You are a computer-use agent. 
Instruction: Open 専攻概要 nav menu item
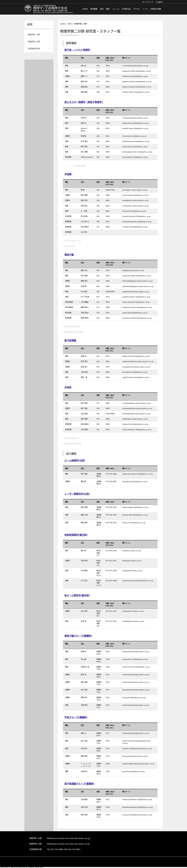pyautogui.click(x=94, y=9)
